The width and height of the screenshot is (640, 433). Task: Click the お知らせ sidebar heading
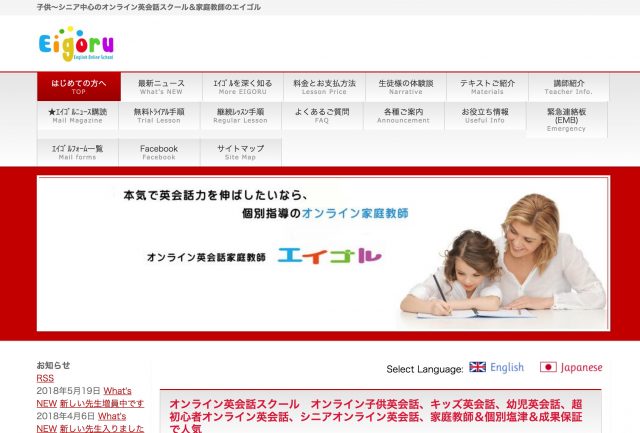[53, 365]
